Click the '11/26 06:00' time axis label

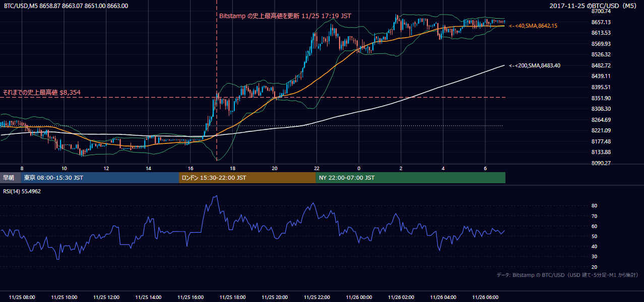[485, 297]
